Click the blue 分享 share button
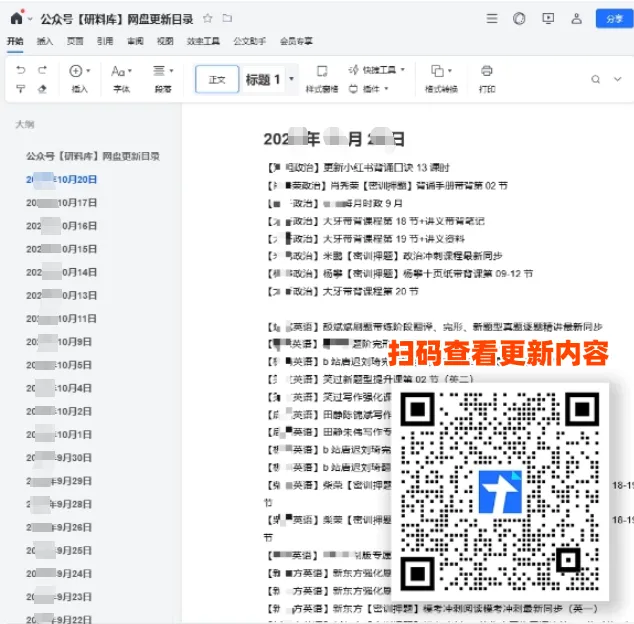This screenshot has width=634, height=624. click(x=614, y=19)
